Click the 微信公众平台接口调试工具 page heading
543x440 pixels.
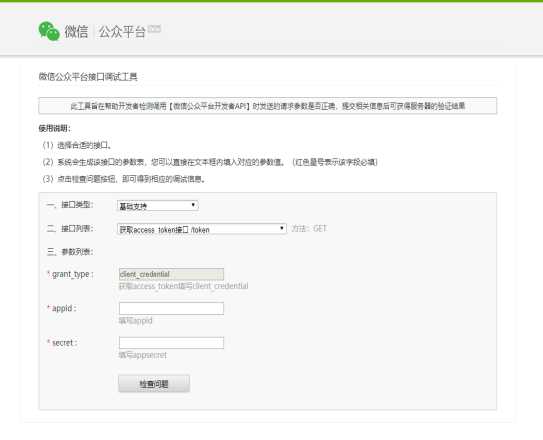tap(88, 77)
